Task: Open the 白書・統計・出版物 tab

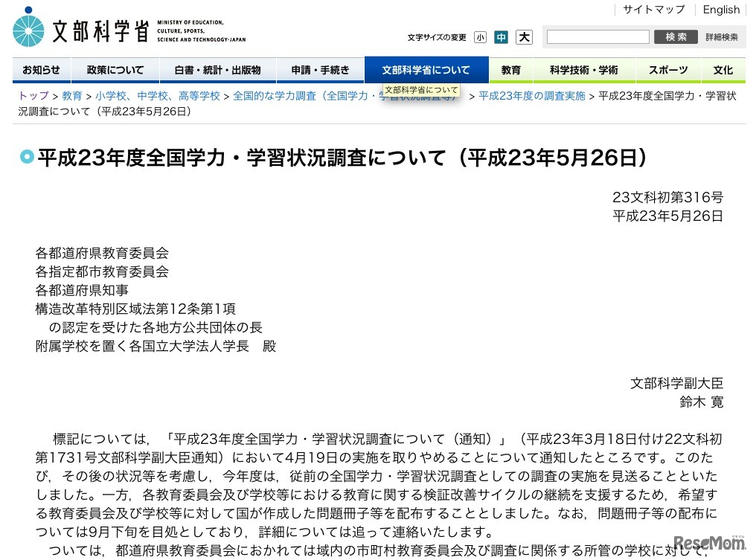Action: click(x=217, y=69)
